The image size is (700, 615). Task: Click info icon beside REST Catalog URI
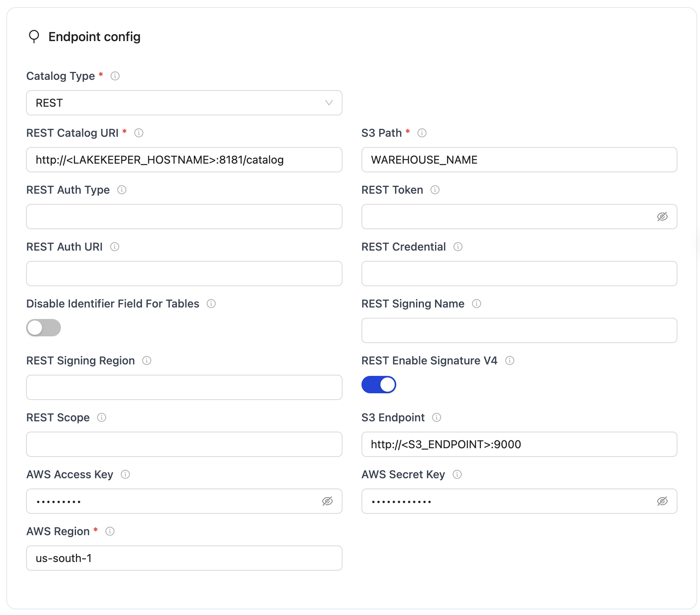tap(139, 133)
